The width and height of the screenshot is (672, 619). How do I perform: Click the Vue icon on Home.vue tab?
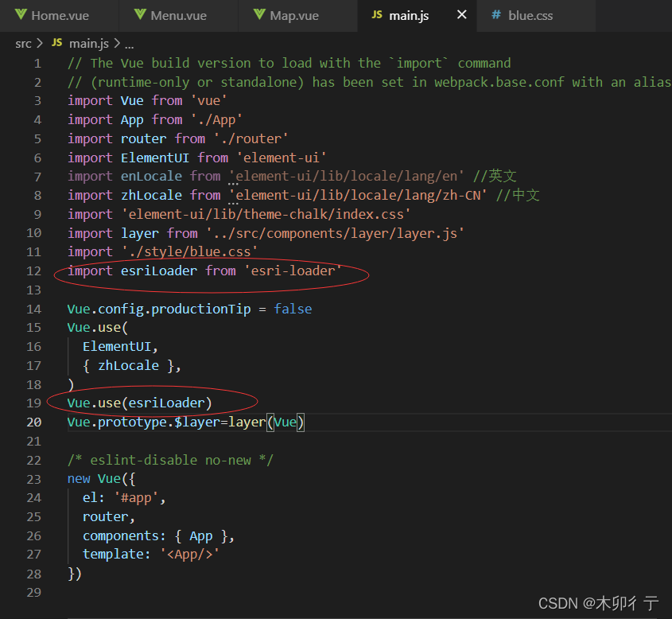[21, 15]
